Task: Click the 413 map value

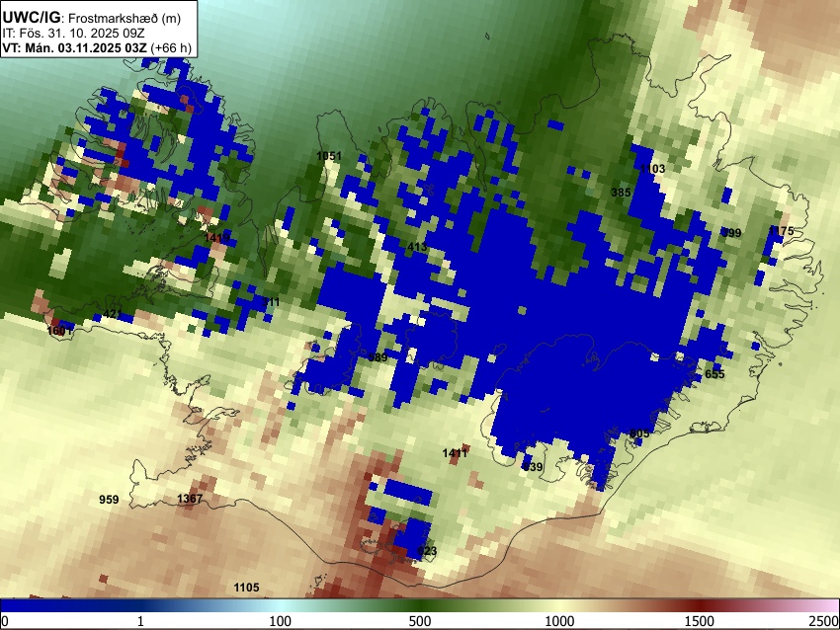Action: (417, 247)
